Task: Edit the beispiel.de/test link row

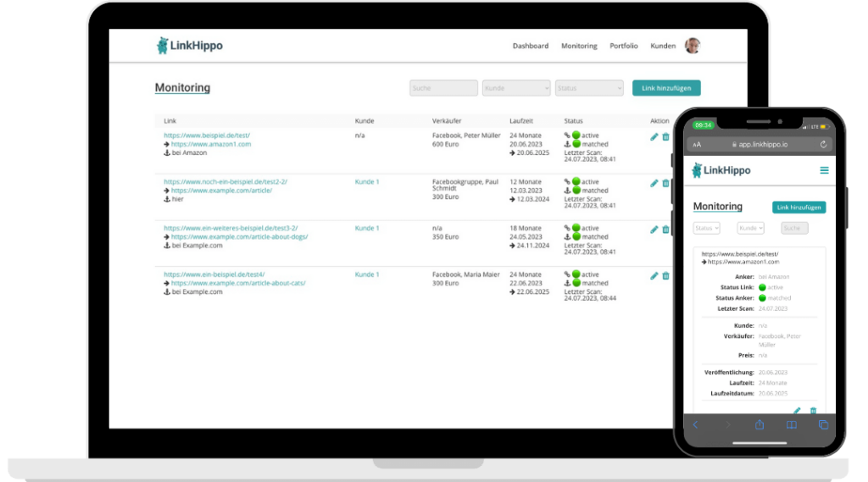Action: [x=654, y=136]
